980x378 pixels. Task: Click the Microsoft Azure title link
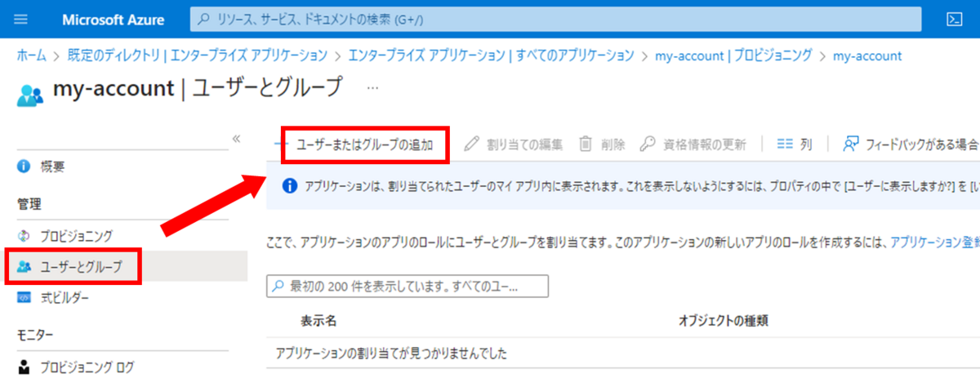click(x=113, y=19)
